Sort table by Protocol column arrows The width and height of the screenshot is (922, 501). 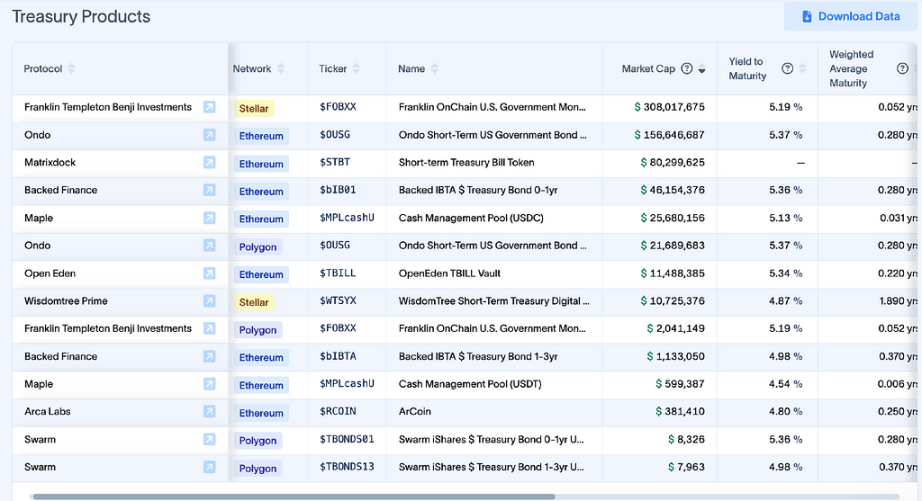coord(71,69)
